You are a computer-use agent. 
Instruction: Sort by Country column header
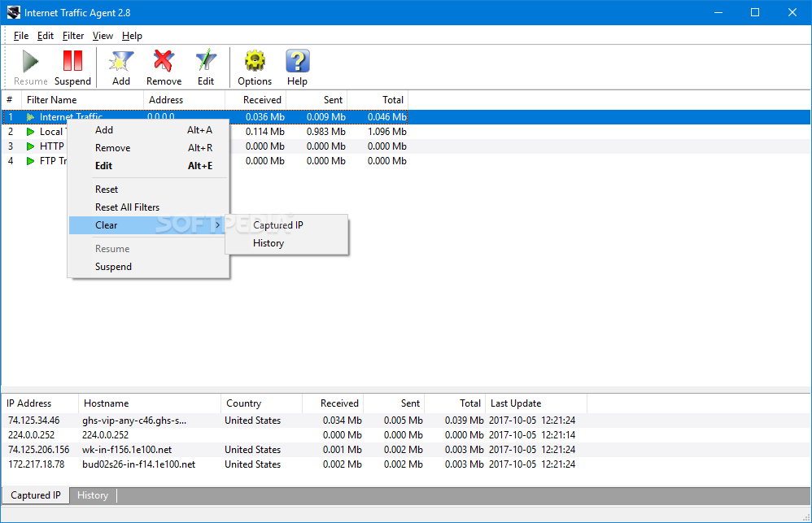click(261, 403)
